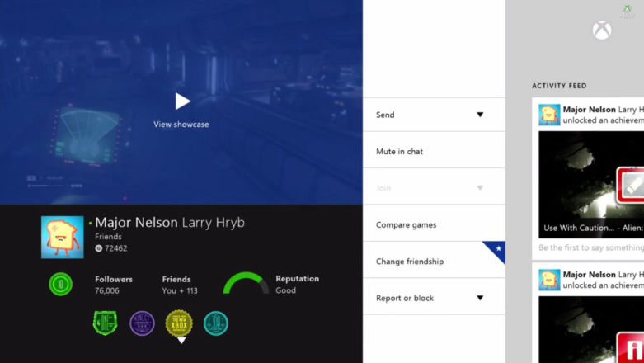
Task: Select Change friendship option
Action: point(434,262)
